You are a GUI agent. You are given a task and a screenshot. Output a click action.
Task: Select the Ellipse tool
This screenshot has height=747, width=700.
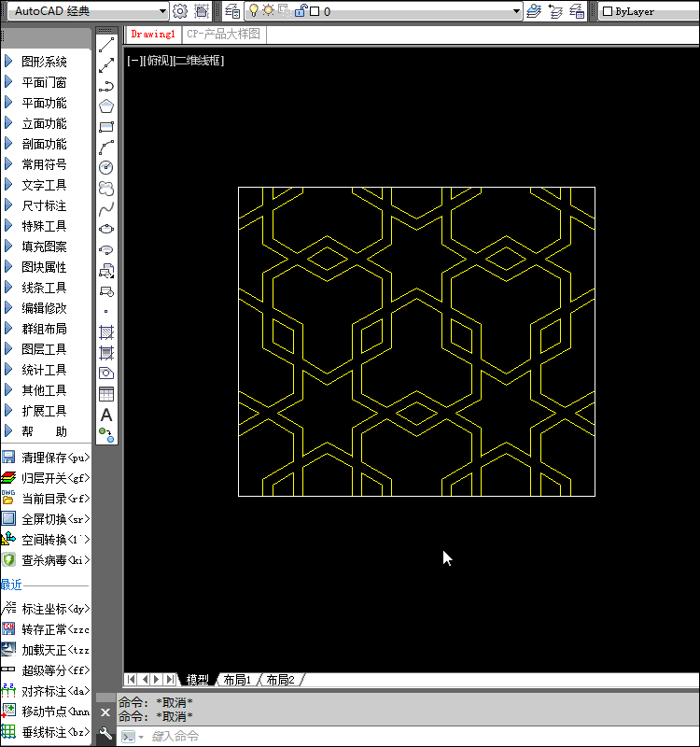(106, 229)
